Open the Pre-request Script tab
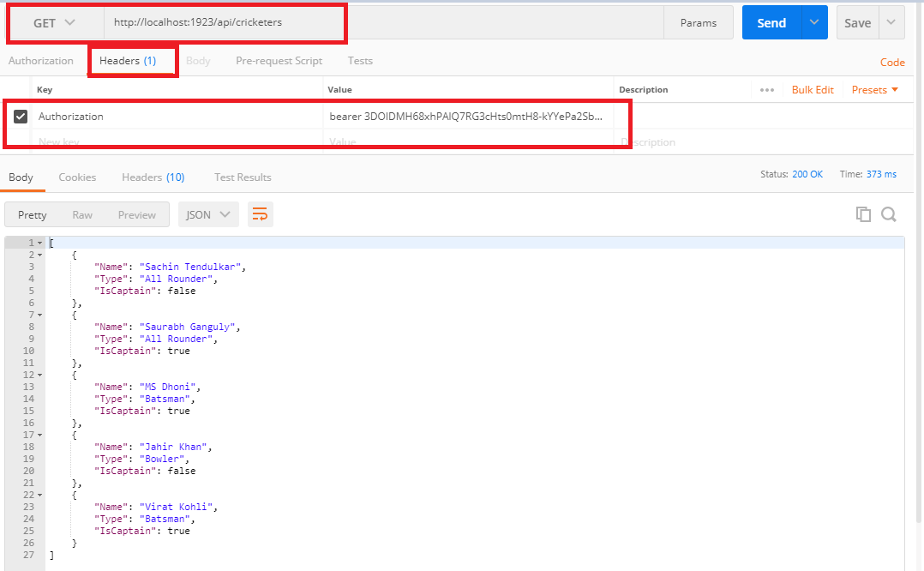924x571 pixels. pos(279,61)
